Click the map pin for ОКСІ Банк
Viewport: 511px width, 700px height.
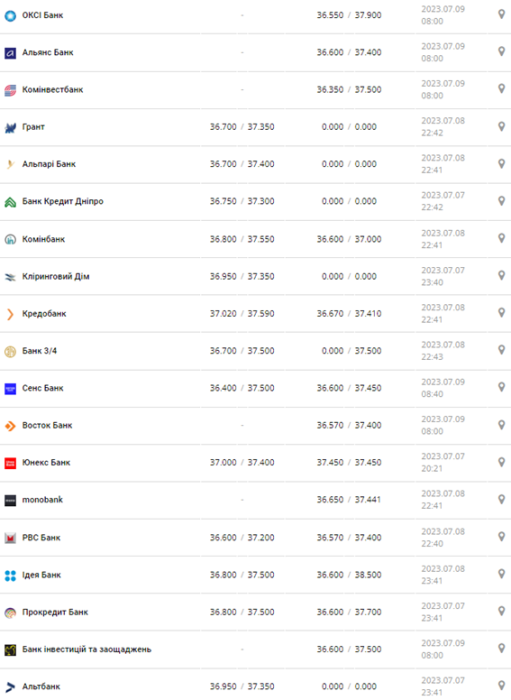point(501,14)
